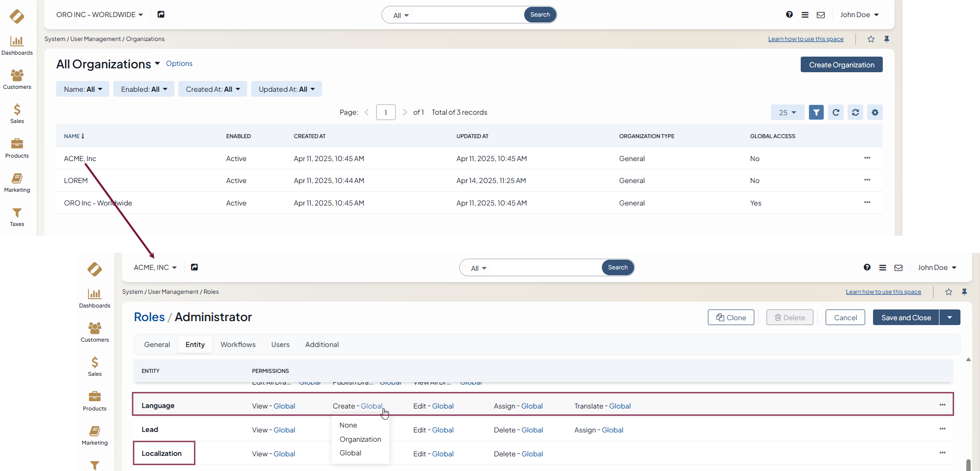The width and height of the screenshot is (980, 471).
Task: Select Organization in the permission level menu
Action: click(360, 439)
